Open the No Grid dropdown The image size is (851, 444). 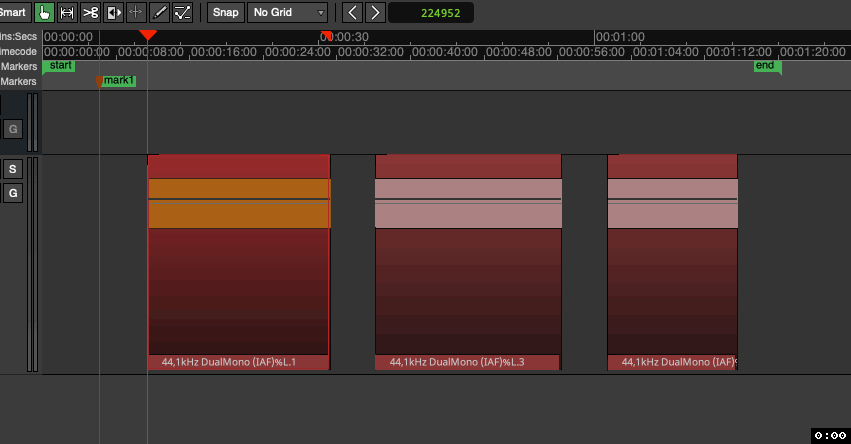[287, 12]
